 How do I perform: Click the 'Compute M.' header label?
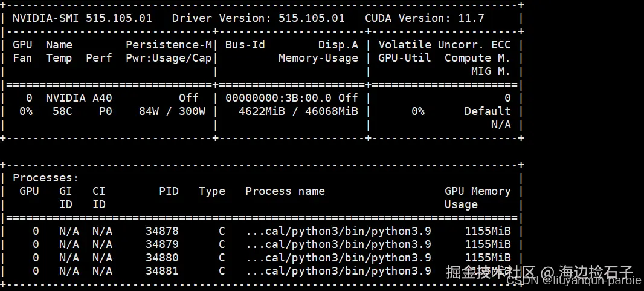[478, 58]
